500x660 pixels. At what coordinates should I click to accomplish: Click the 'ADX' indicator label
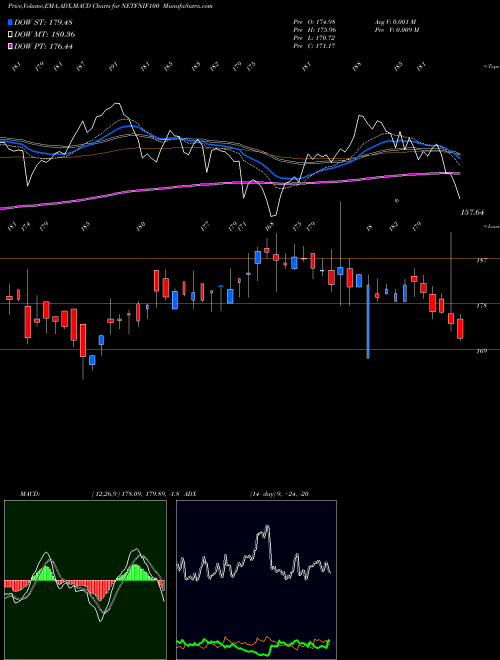[190, 494]
